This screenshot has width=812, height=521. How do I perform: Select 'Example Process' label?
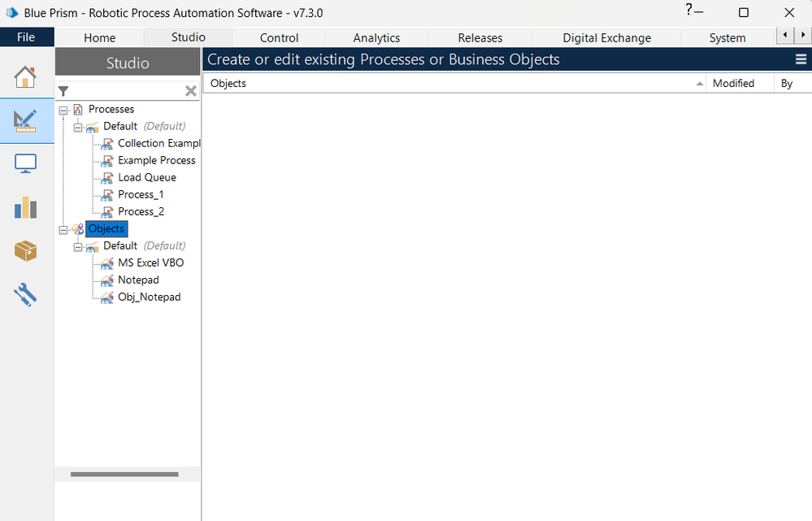(157, 161)
